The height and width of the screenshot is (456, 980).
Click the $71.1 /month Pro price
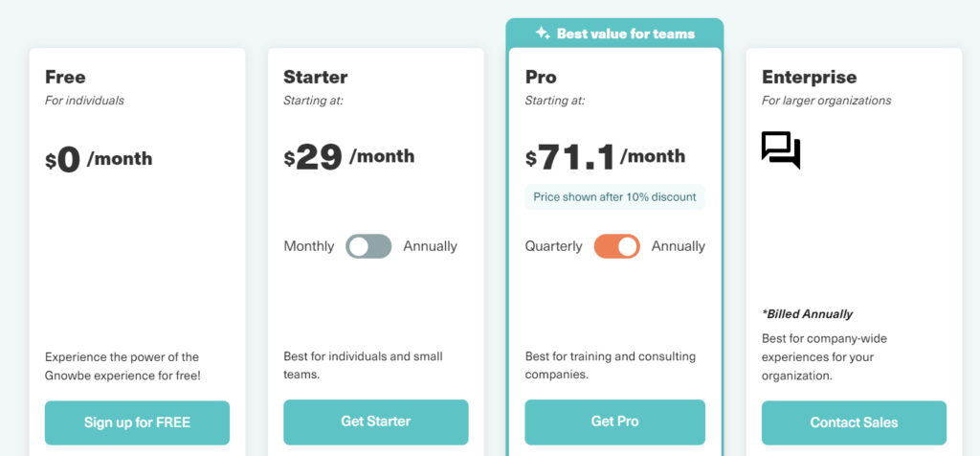coord(605,157)
